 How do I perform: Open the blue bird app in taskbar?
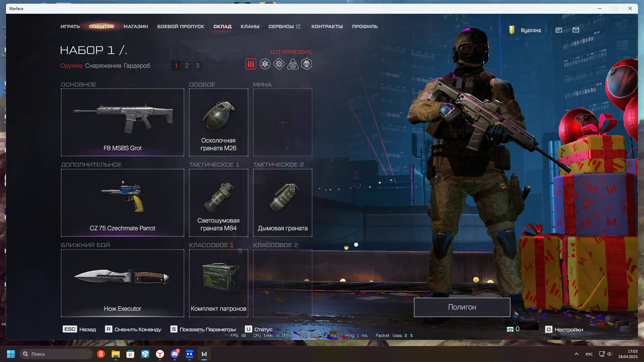pyautogui.click(x=145, y=354)
